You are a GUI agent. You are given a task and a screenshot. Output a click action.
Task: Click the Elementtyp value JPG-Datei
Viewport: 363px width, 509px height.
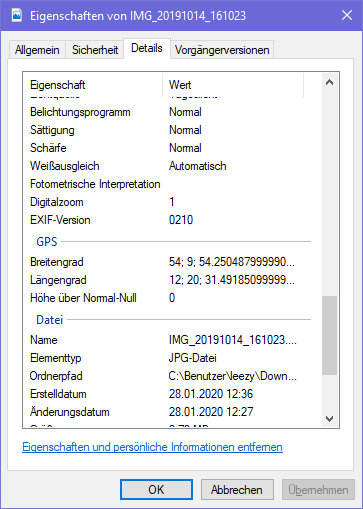193,358
